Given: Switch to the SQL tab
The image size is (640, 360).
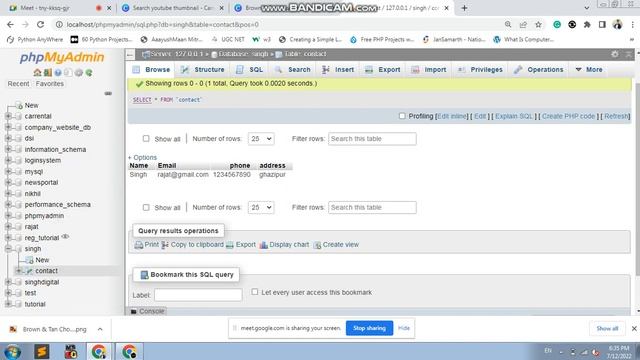Looking at the screenshot, I should coord(250,69).
